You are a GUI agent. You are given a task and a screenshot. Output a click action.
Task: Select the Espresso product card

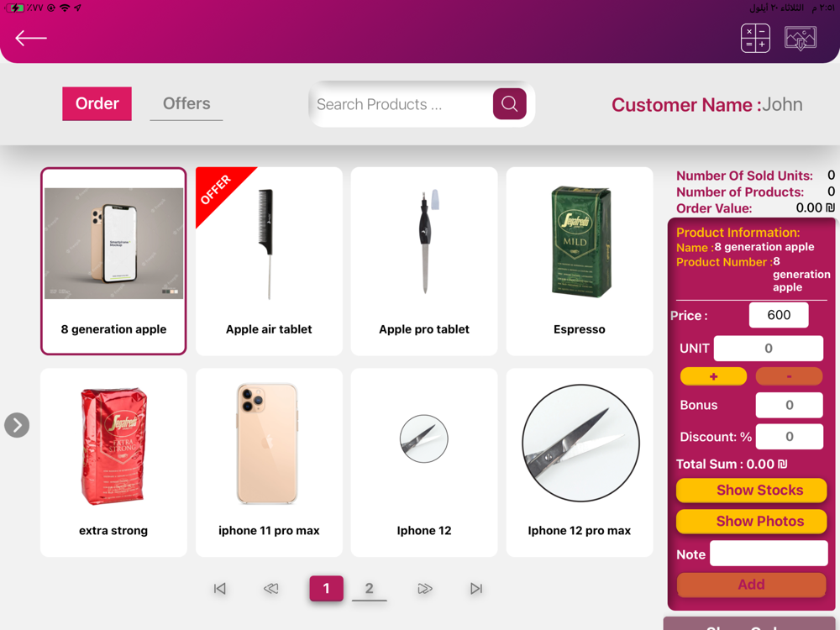pyautogui.click(x=579, y=261)
